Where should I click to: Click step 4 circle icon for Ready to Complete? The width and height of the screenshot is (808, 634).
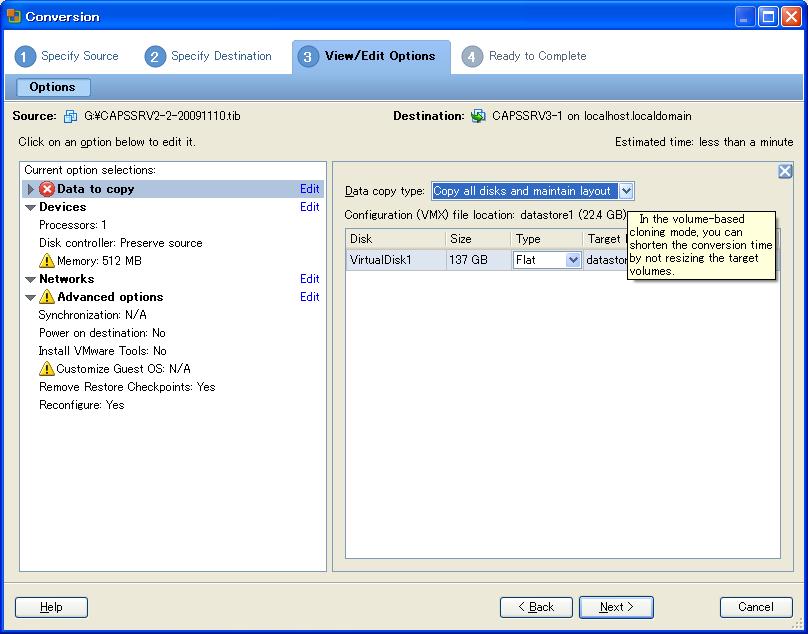coord(472,57)
